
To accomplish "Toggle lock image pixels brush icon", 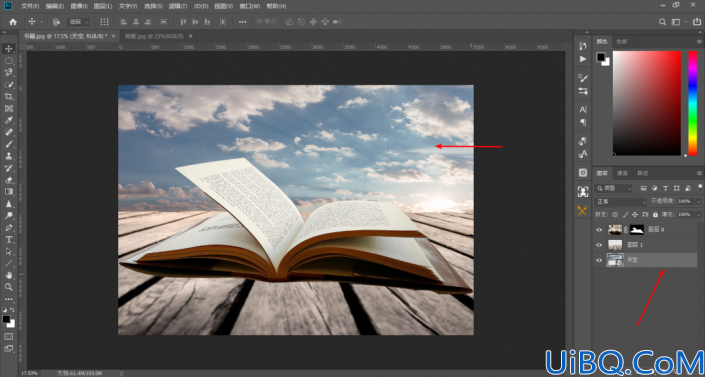I will click(x=625, y=215).
